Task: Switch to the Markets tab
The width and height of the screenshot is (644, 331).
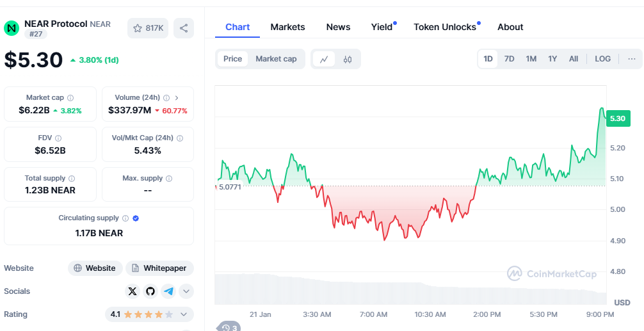Action: pyautogui.click(x=287, y=27)
